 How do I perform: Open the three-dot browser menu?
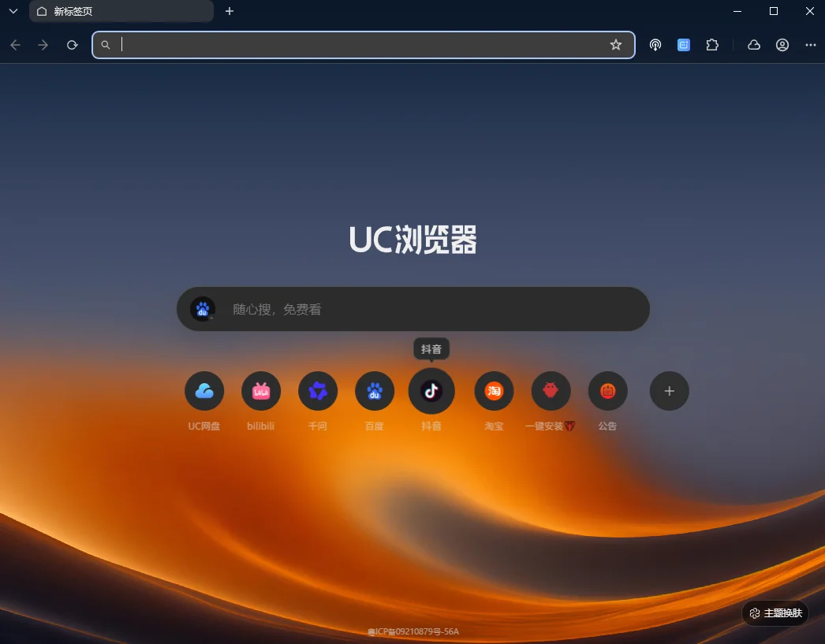(x=811, y=45)
